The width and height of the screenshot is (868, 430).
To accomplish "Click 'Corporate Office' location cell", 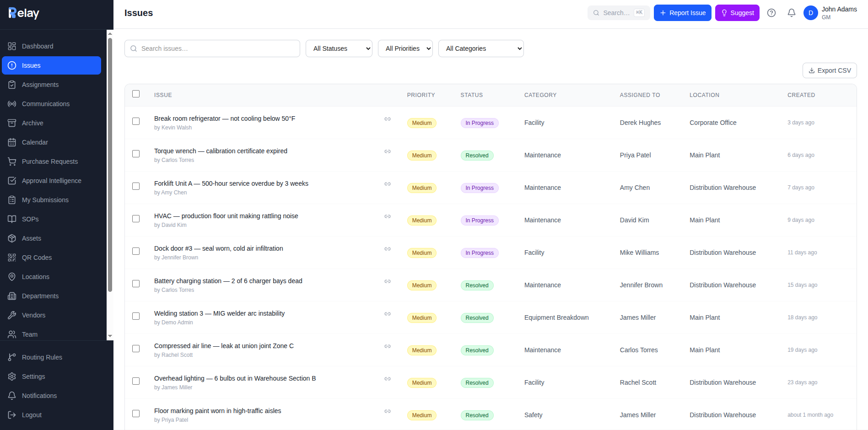I will (x=713, y=123).
